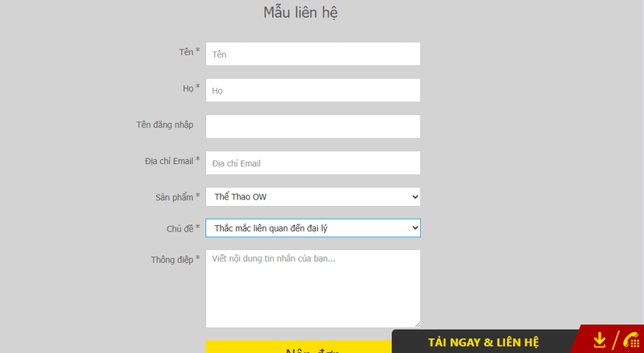This screenshot has width=644, height=353.
Task: Click inside the Thông điệp message area
Action: tap(312, 288)
